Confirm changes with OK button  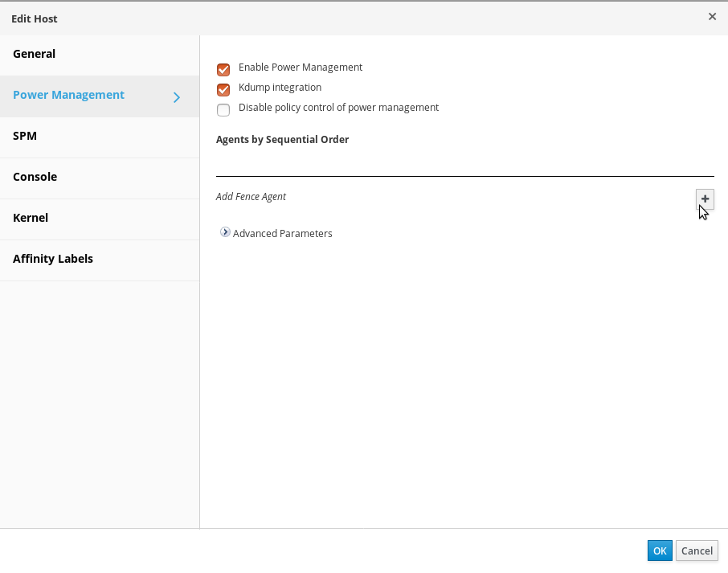point(660,550)
